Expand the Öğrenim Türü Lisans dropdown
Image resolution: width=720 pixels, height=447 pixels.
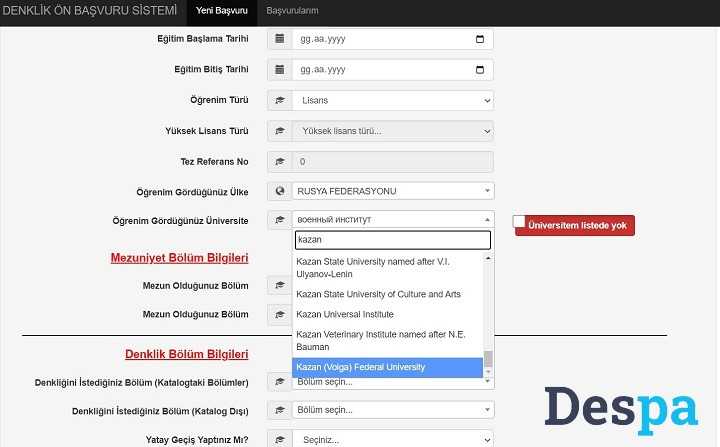point(393,100)
